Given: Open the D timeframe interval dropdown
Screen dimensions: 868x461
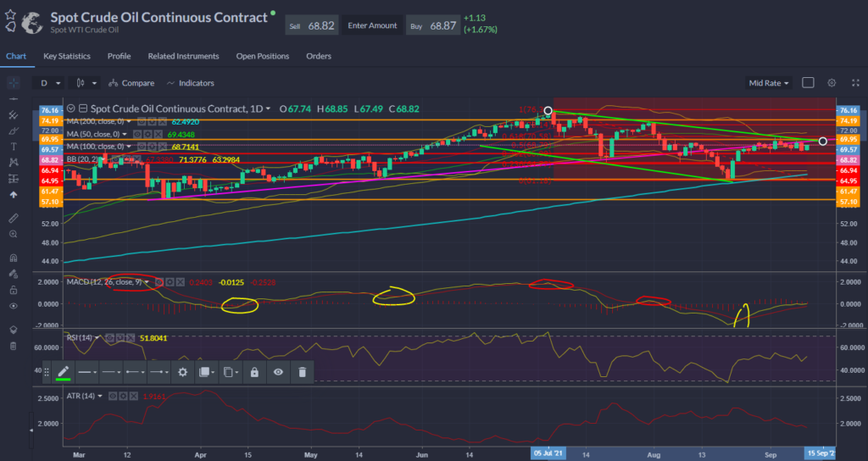Looking at the screenshot, I should coord(51,83).
